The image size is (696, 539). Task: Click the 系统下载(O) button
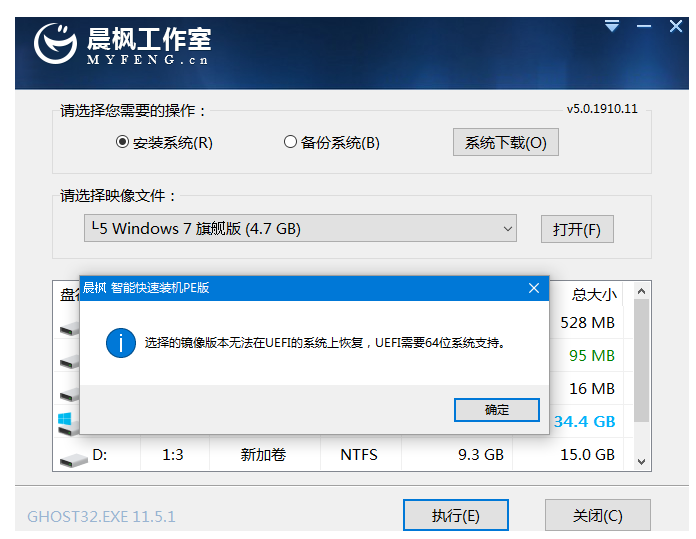tap(506, 142)
